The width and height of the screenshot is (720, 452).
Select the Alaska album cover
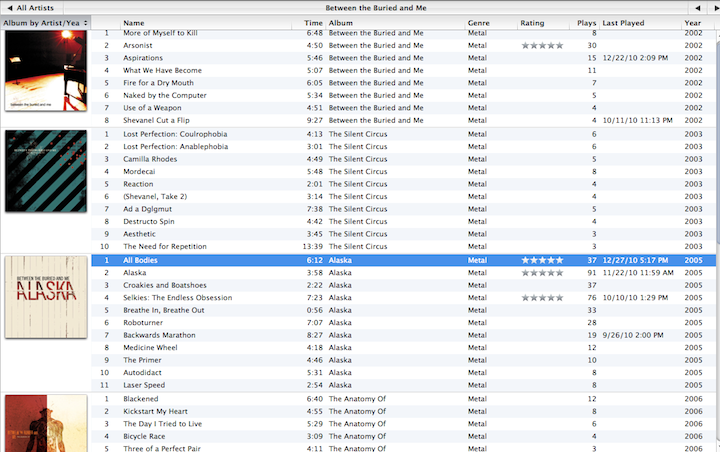pos(46,297)
